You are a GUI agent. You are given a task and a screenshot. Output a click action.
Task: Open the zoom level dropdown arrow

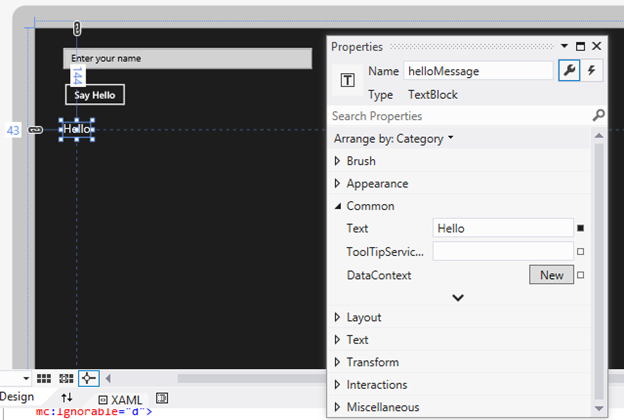click(x=26, y=378)
